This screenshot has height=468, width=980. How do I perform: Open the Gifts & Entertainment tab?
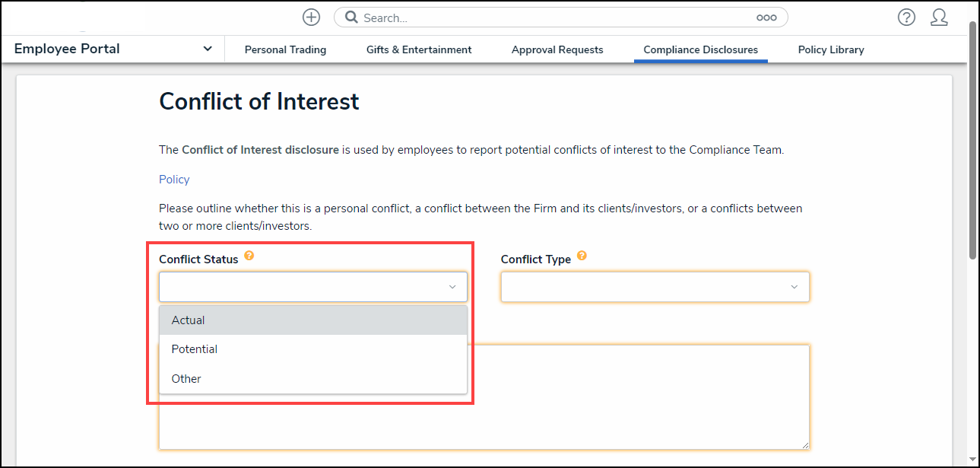419,49
